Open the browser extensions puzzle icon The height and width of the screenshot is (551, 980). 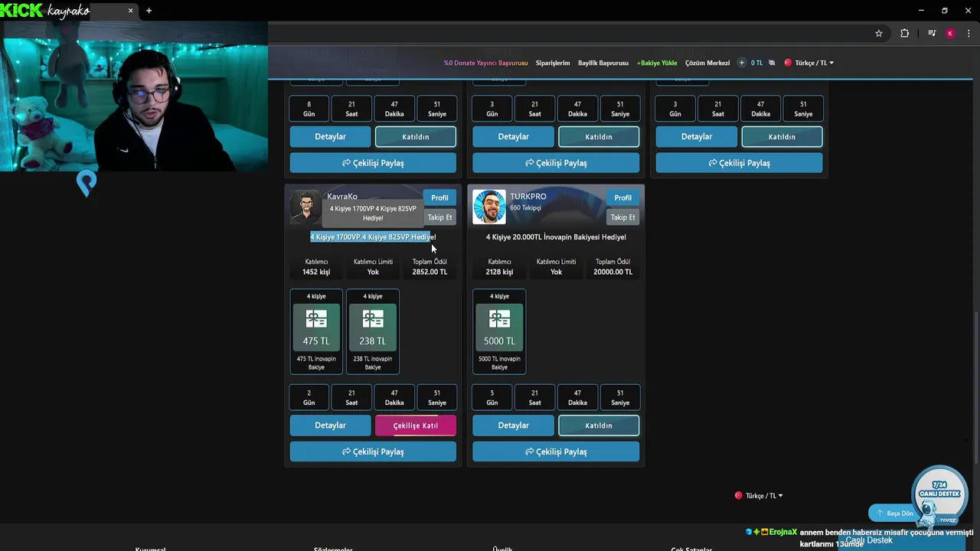pyautogui.click(x=905, y=34)
